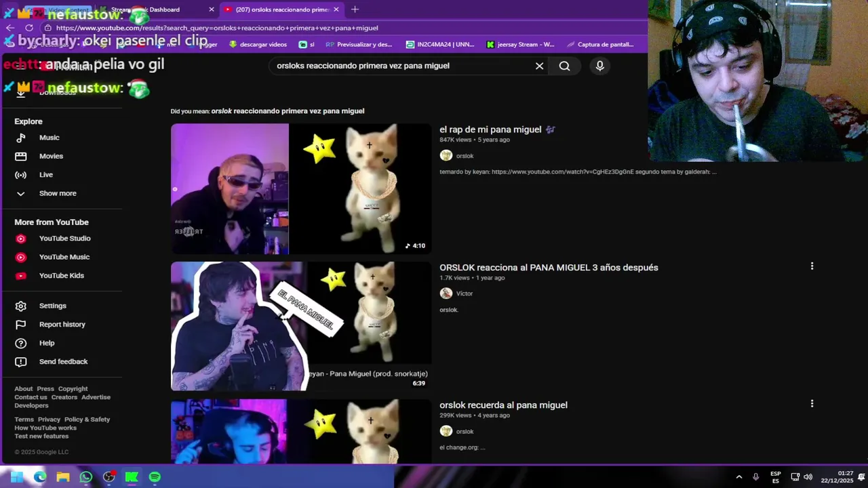Open Advertise footer link

[96, 397]
